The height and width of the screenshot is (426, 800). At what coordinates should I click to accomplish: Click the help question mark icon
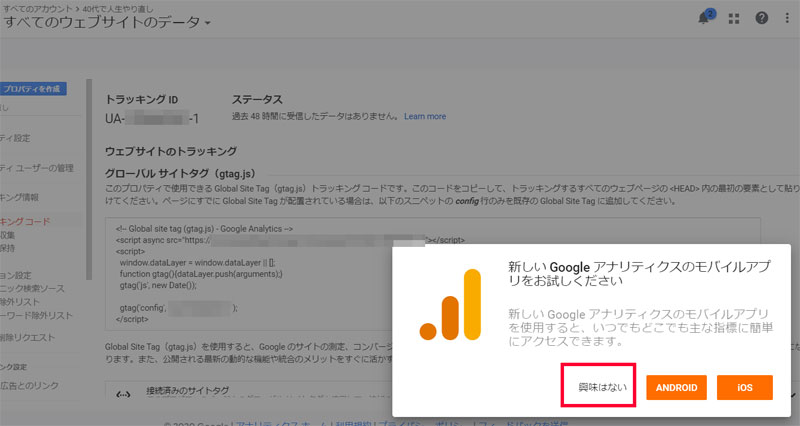pyautogui.click(x=762, y=18)
